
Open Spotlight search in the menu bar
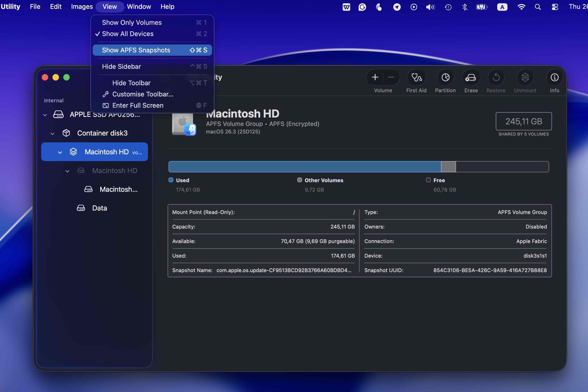538,7
